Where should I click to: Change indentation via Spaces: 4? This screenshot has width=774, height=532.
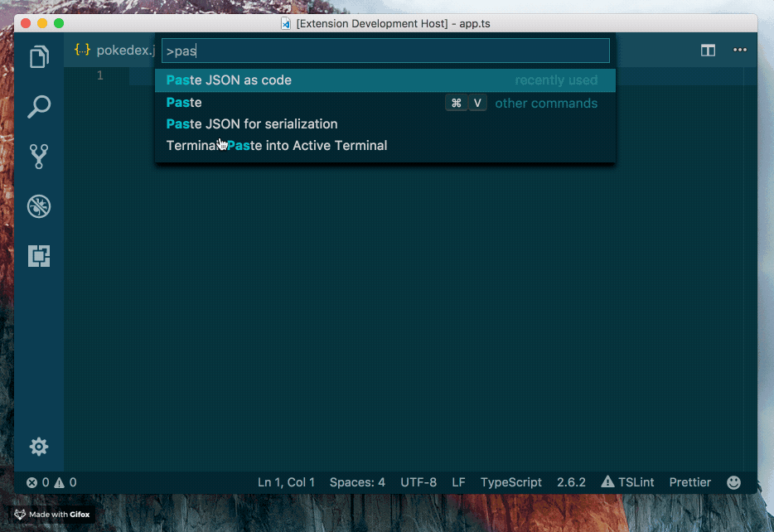coord(357,482)
